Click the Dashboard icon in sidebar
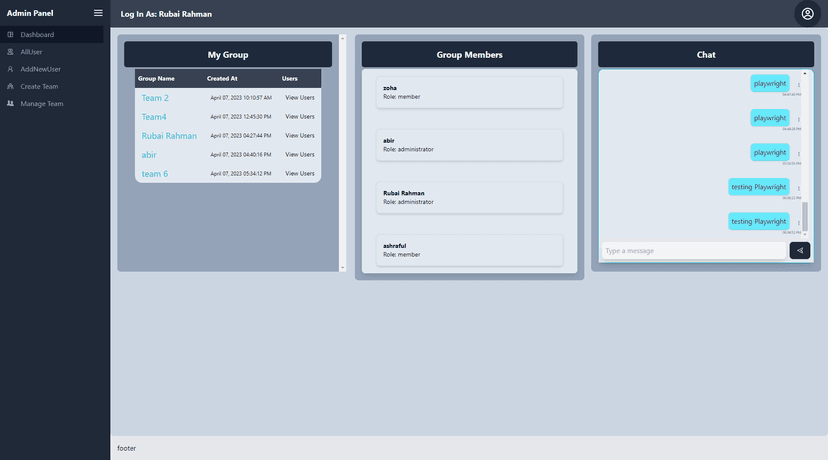 pos(10,35)
